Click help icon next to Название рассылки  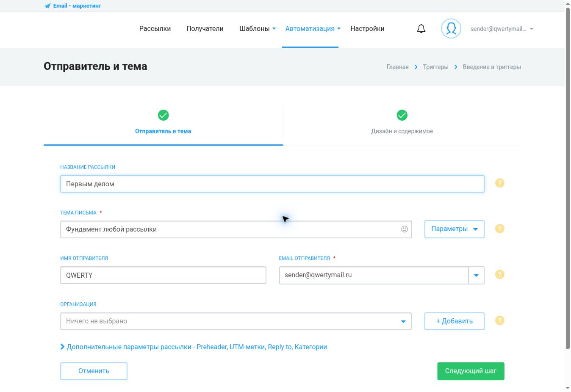coord(500,183)
